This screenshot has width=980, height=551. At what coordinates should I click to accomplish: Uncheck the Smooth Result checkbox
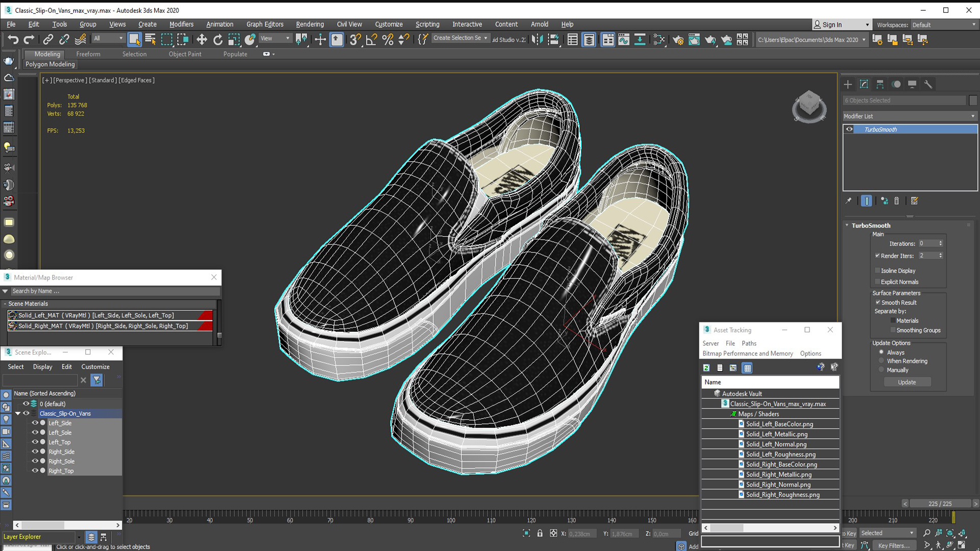coord(878,303)
